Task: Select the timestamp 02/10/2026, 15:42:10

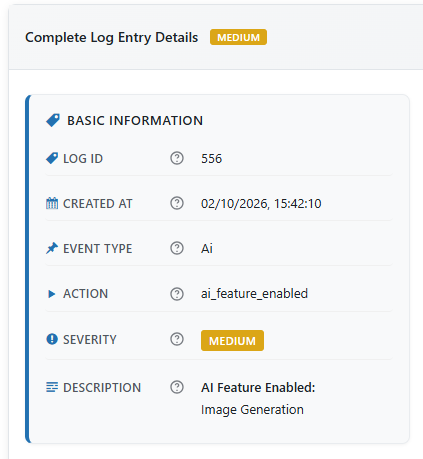Action: pyautogui.click(x=261, y=204)
